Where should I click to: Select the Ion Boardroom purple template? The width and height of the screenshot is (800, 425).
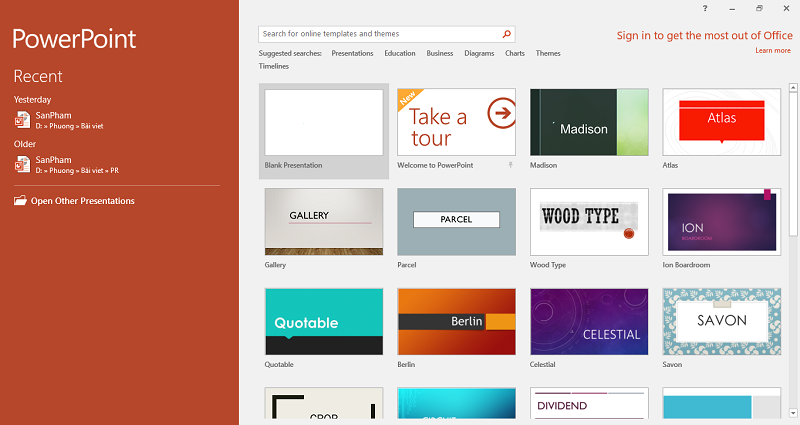click(721, 222)
